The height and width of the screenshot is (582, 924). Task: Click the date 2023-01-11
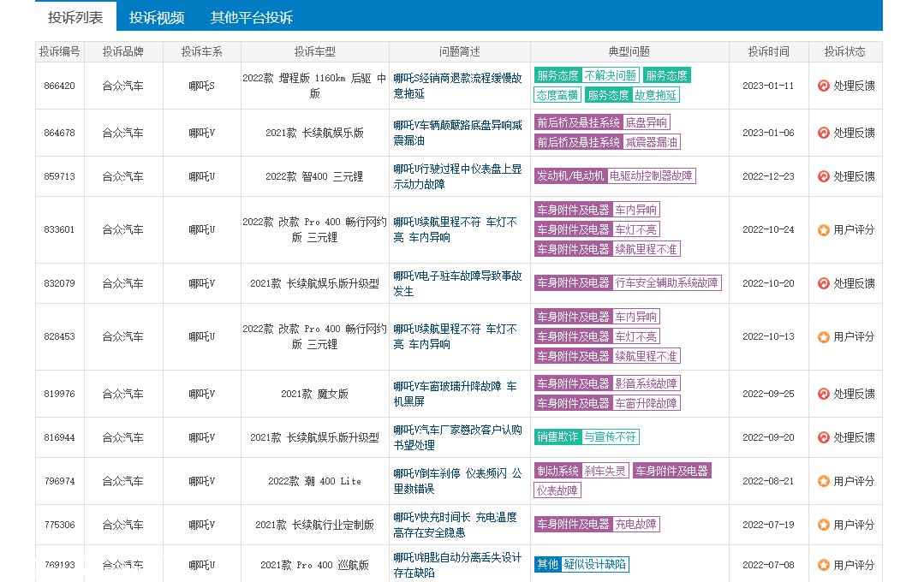(768, 86)
